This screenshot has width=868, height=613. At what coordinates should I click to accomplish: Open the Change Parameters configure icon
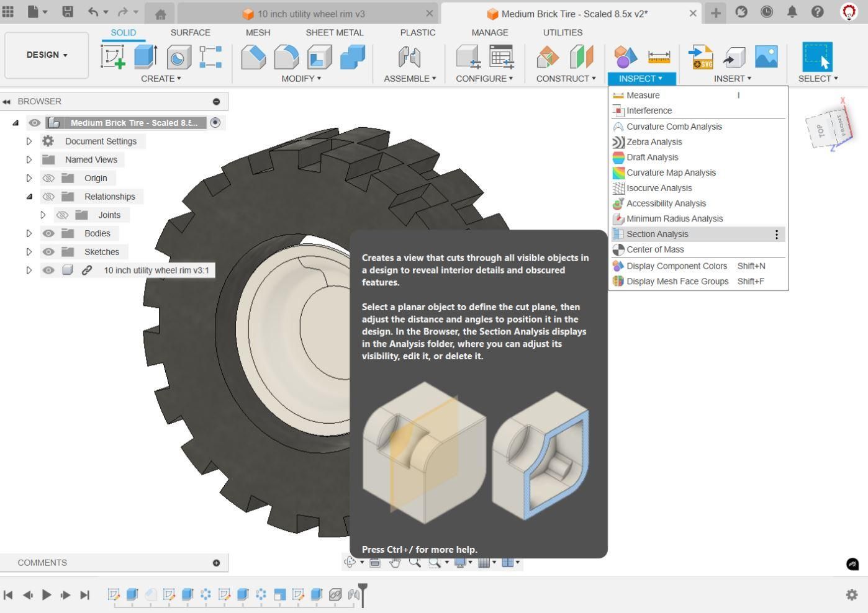[x=501, y=57]
